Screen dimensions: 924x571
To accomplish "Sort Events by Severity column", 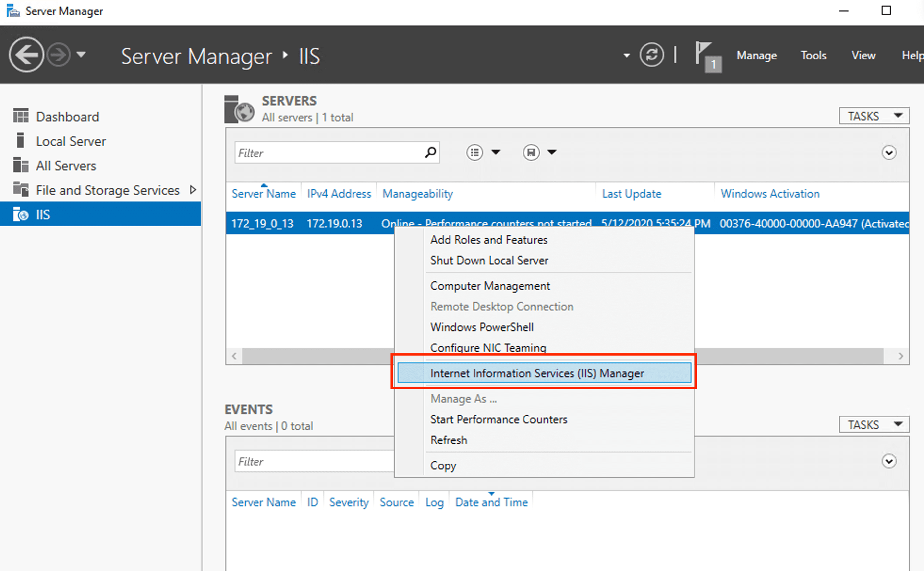I will tap(349, 502).
